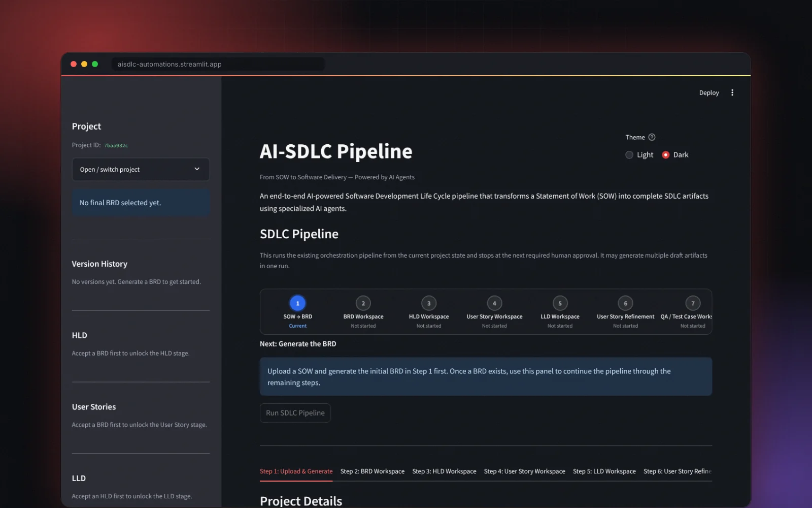Image resolution: width=812 pixels, height=508 pixels.
Task: Switch to Step 1: Upload & Generate tab
Action: point(296,471)
